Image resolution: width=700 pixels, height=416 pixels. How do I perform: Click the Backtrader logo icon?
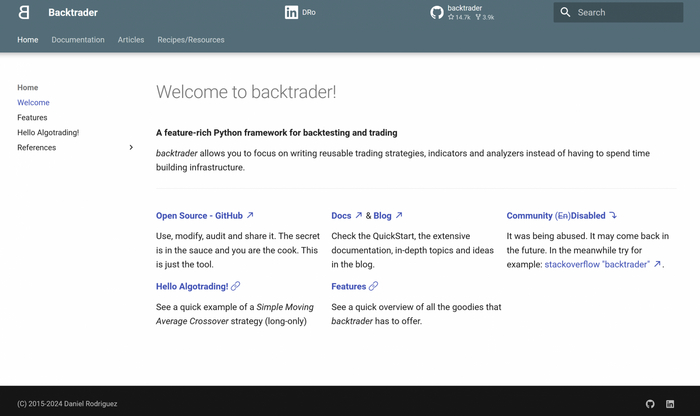pyautogui.click(x=24, y=12)
